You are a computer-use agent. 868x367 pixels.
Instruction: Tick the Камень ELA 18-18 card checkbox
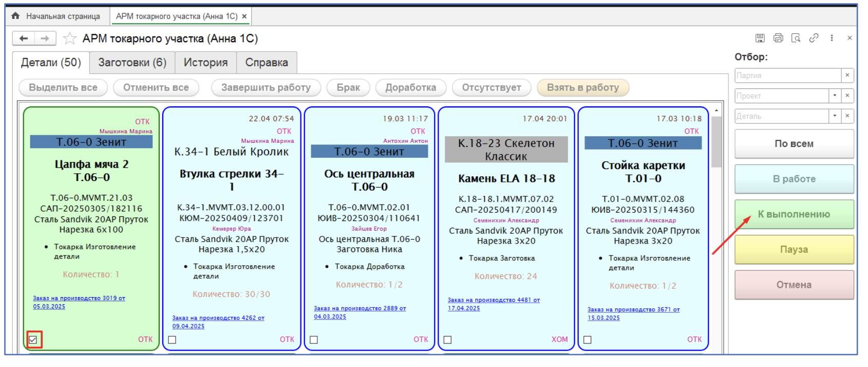click(x=448, y=340)
